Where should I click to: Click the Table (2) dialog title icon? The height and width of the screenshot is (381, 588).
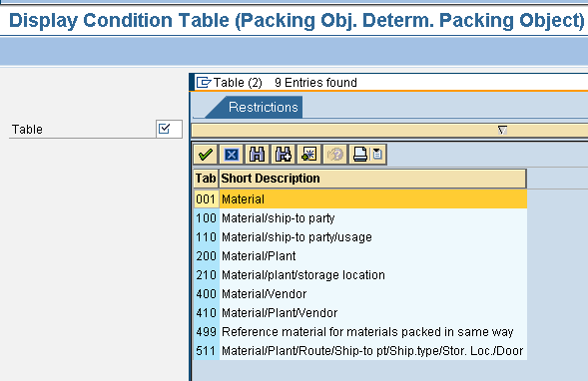[204, 82]
